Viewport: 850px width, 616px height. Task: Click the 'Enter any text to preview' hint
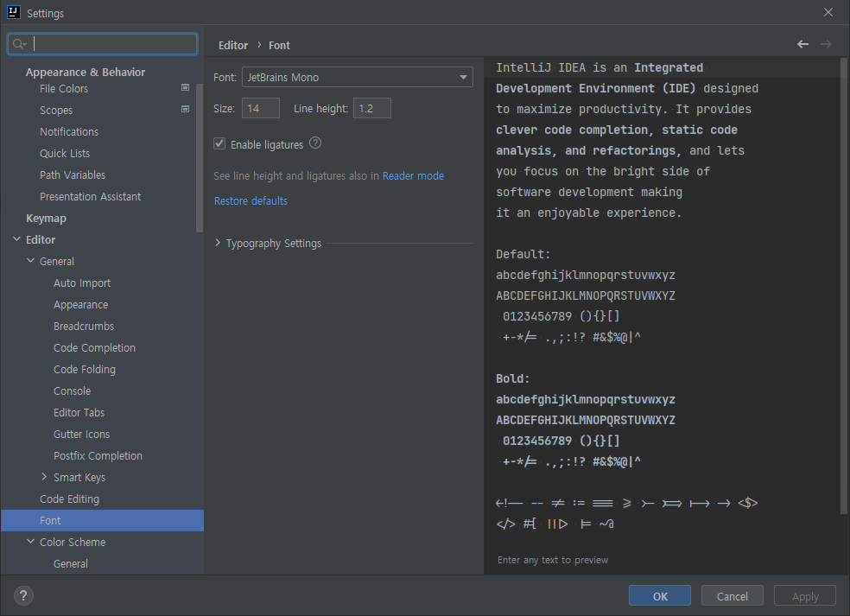[x=553, y=560]
